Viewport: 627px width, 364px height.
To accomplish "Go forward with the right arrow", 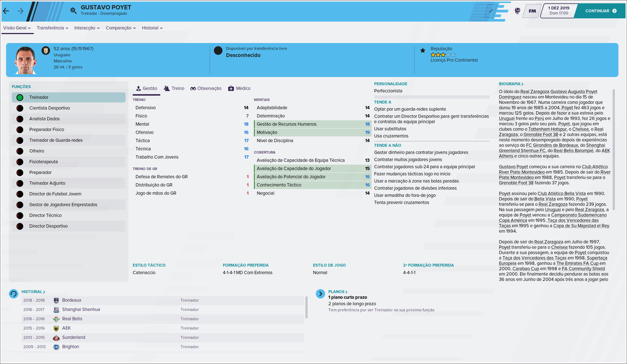I will click(x=20, y=10).
